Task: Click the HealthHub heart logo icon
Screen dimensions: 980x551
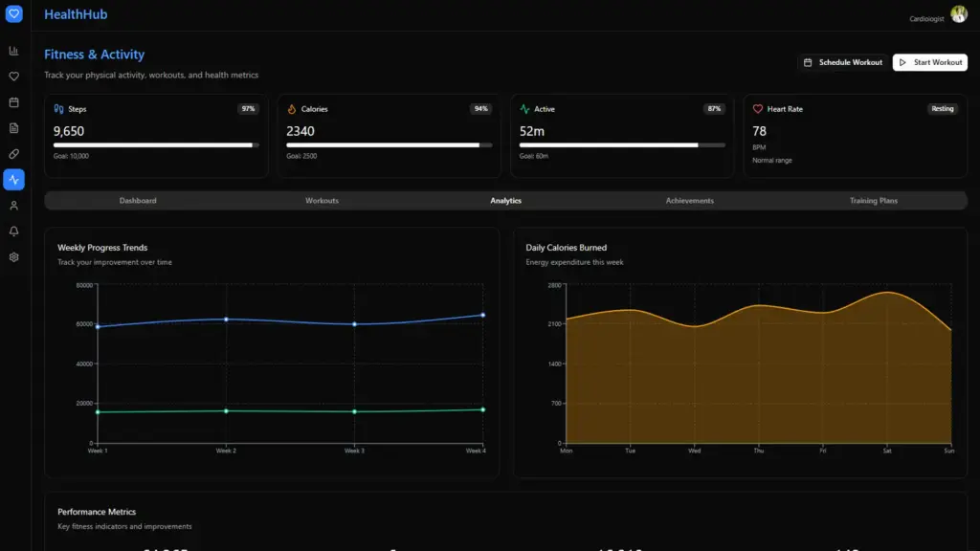Action: [13, 14]
